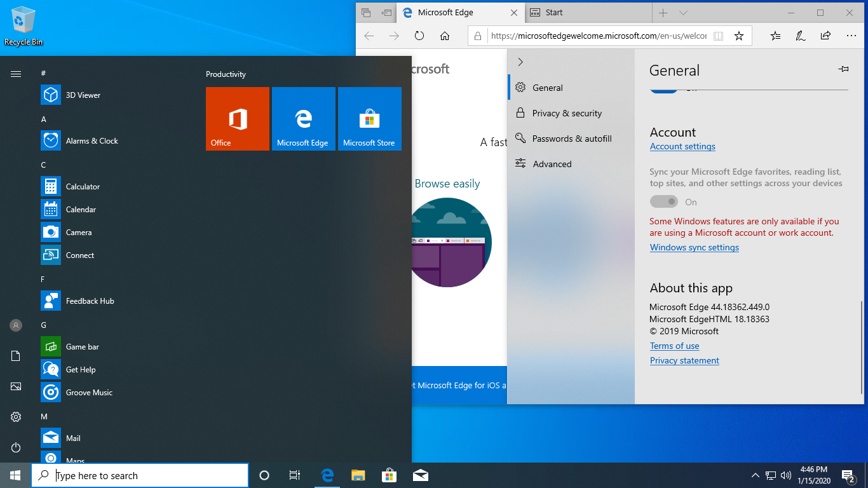Open Mail from the taskbar

click(x=420, y=475)
